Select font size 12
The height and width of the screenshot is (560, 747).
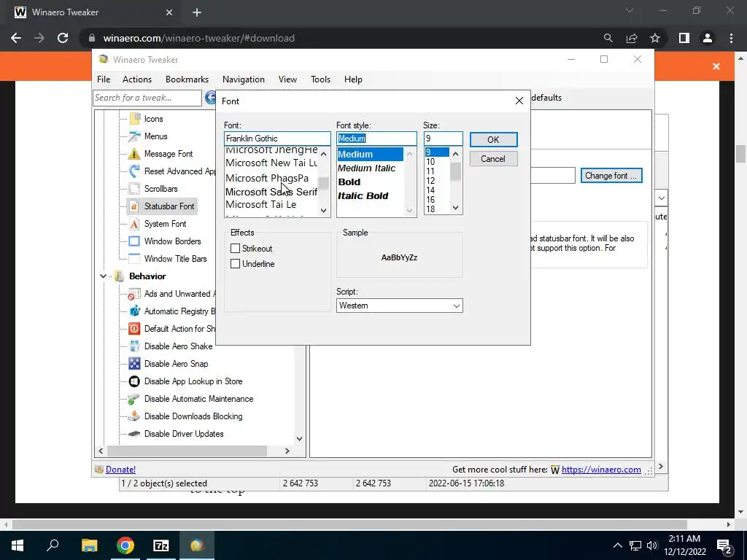tap(430, 181)
